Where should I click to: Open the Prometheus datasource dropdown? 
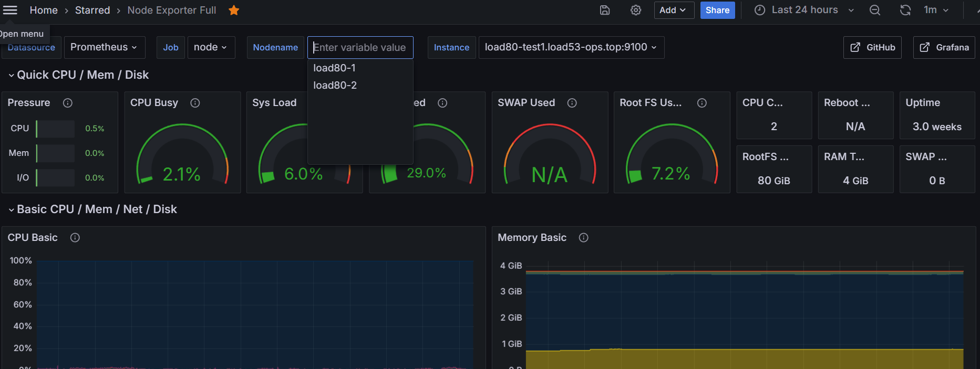[104, 47]
